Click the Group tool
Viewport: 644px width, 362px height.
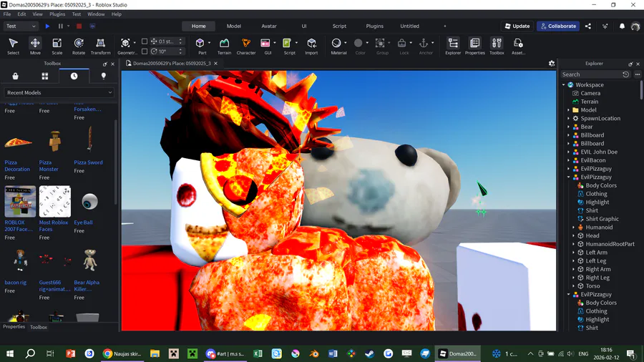point(380,43)
